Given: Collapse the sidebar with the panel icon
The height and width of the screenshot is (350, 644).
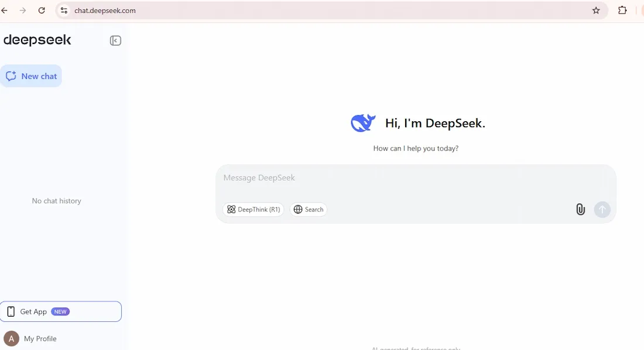Looking at the screenshot, I should click(115, 40).
